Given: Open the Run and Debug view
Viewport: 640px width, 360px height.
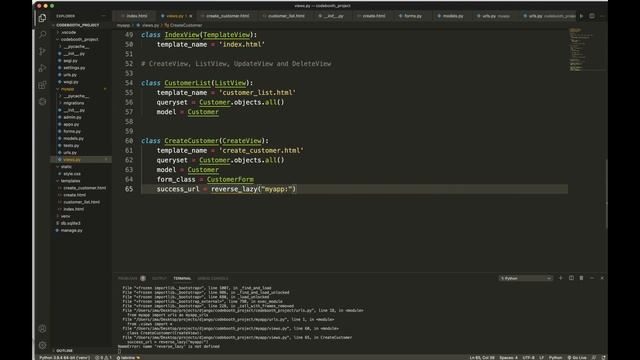Looking at the screenshot, I should coord(42,68).
